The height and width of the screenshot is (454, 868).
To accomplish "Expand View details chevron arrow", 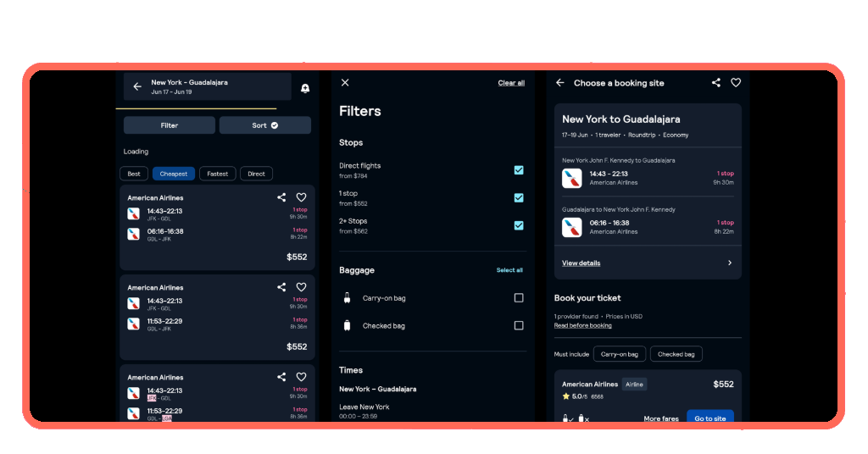I will pyautogui.click(x=730, y=263).
